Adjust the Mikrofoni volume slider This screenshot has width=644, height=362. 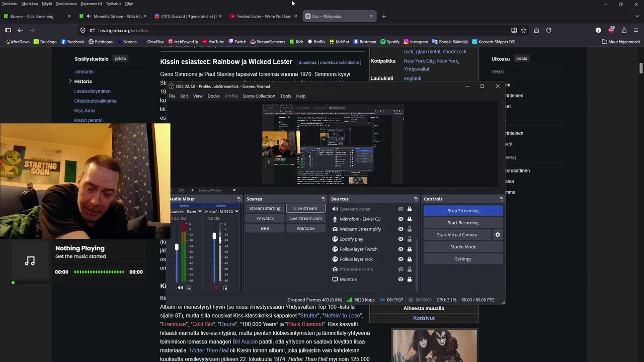pos(214,236)
